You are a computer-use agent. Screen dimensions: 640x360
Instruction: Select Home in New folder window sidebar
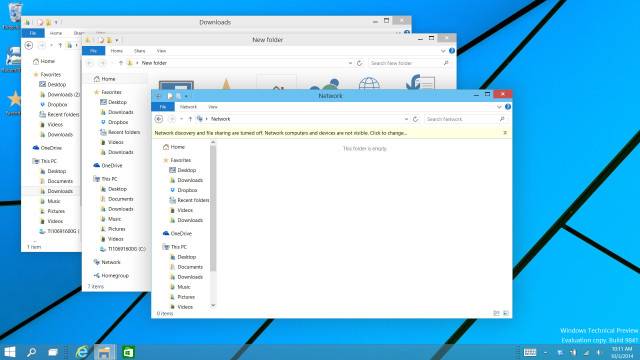pos(104,79)
